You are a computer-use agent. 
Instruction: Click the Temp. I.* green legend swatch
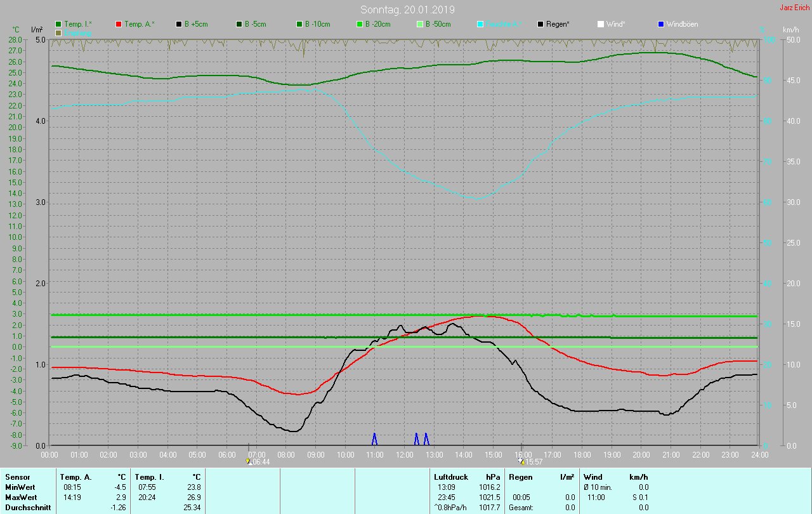[x=58, y=24]
